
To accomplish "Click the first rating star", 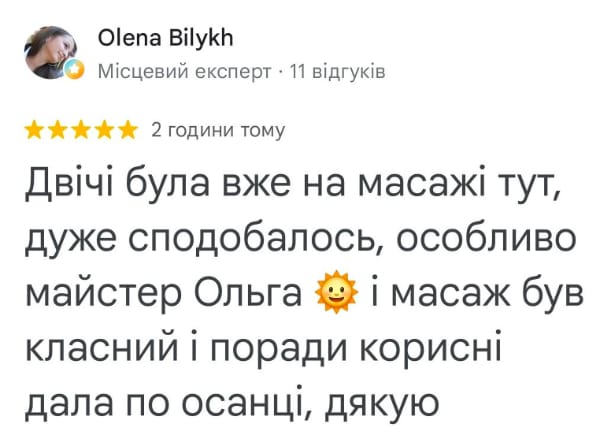I will (35, 130).
